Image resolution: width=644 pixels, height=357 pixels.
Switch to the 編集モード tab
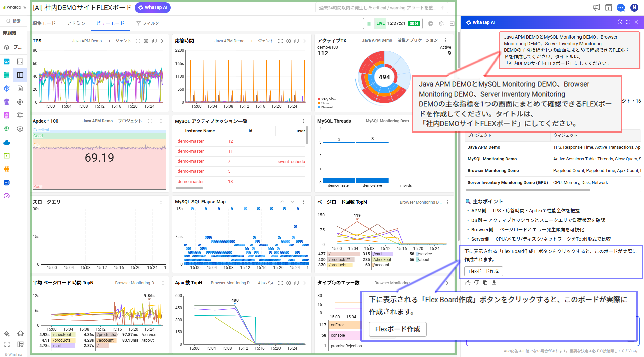click(x=44, y=23)
